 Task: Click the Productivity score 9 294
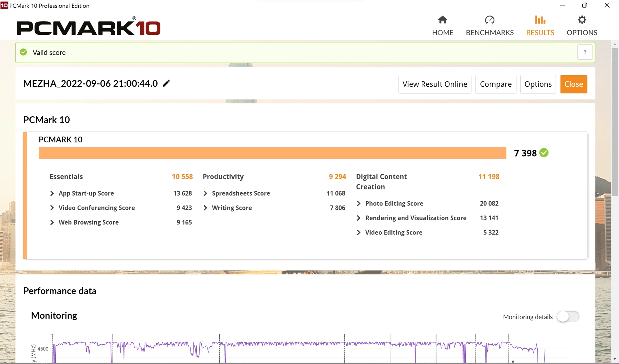tap(337, 177)
